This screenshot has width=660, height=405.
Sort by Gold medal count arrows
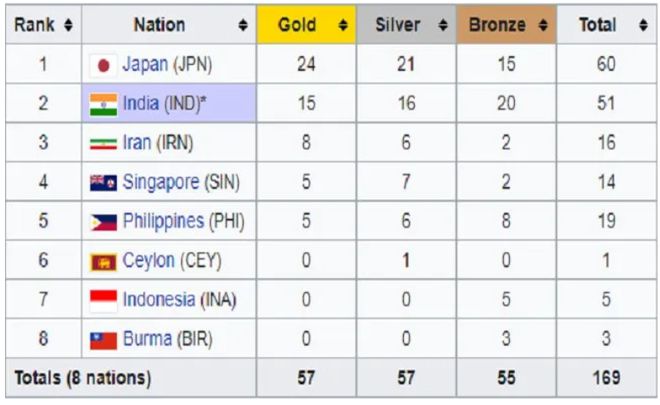(343, 25)
